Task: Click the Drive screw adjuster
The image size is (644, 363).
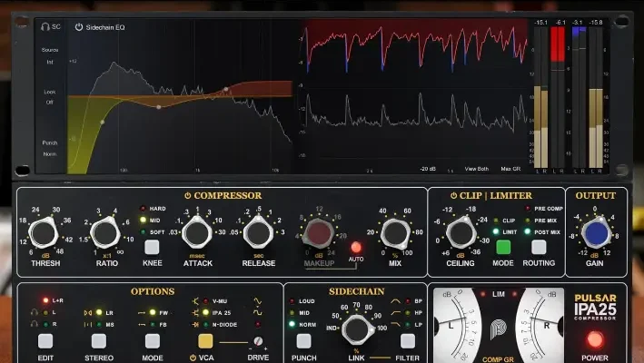Action: [259, 341]
